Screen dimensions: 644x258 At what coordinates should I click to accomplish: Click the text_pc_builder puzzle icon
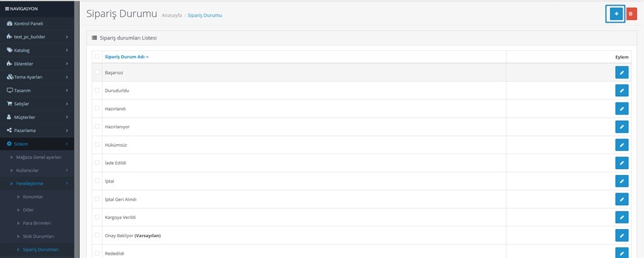coord(9,36)
